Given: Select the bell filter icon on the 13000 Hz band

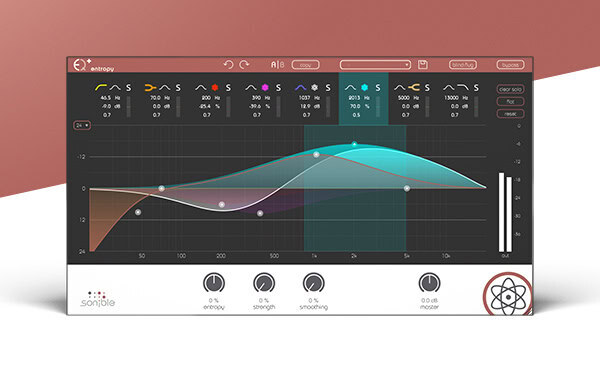Looking at the screenshot, I should click(449, 88).
